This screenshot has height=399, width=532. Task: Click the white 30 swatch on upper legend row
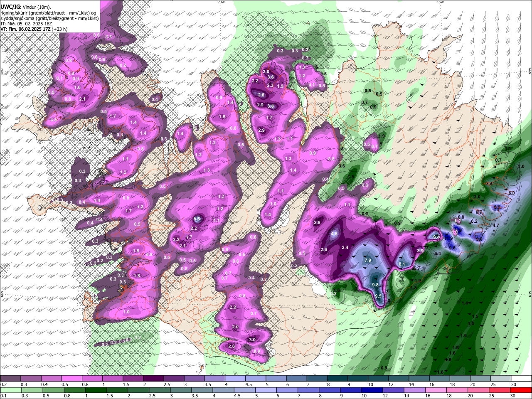[x=521, y=378]
